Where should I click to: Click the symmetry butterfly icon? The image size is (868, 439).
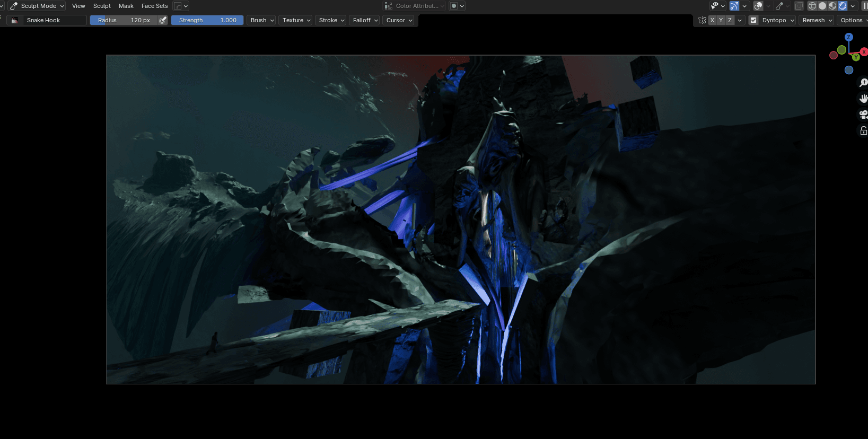coord(702,20)
